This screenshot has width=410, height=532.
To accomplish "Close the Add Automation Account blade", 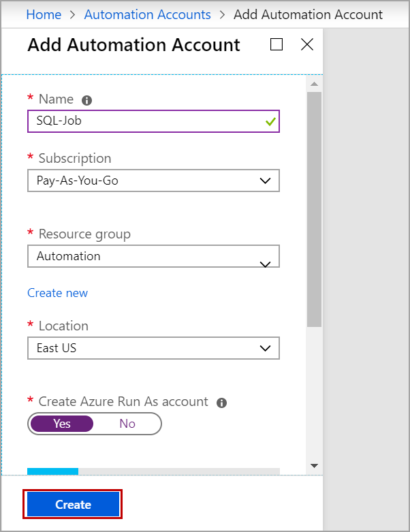I will coord(307,45).
